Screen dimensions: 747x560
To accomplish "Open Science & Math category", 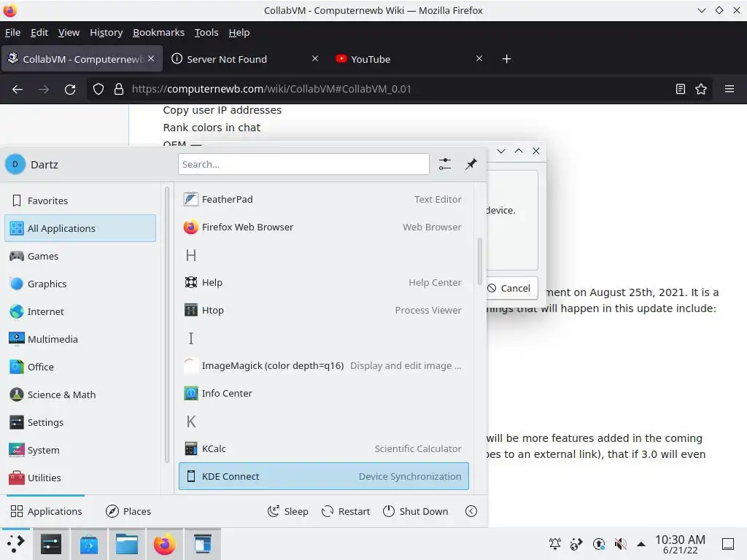I will pos(80,394).
